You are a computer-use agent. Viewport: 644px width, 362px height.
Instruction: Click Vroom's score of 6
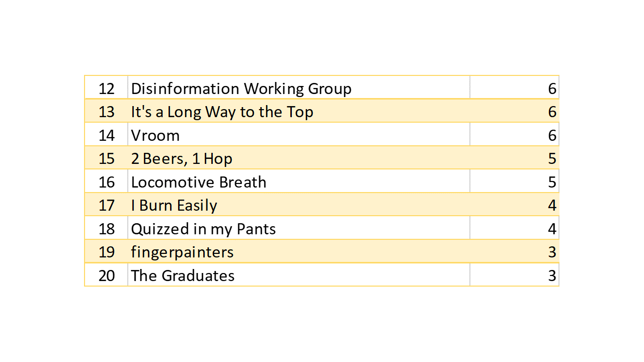(x=552, y=135)
